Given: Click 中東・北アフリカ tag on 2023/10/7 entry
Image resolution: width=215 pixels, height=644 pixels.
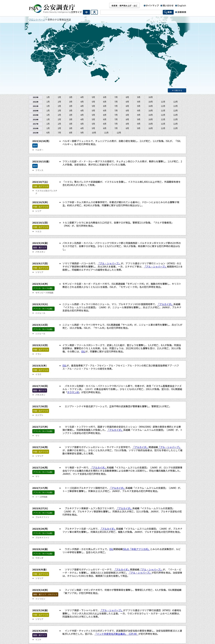Looking at the screenshot, I should (x=41, y=187).
